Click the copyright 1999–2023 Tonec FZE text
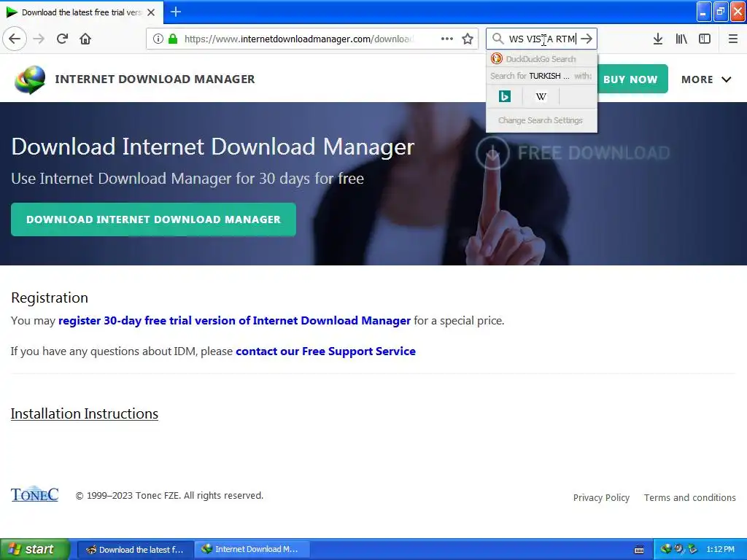747x560 pixels. 169,496
